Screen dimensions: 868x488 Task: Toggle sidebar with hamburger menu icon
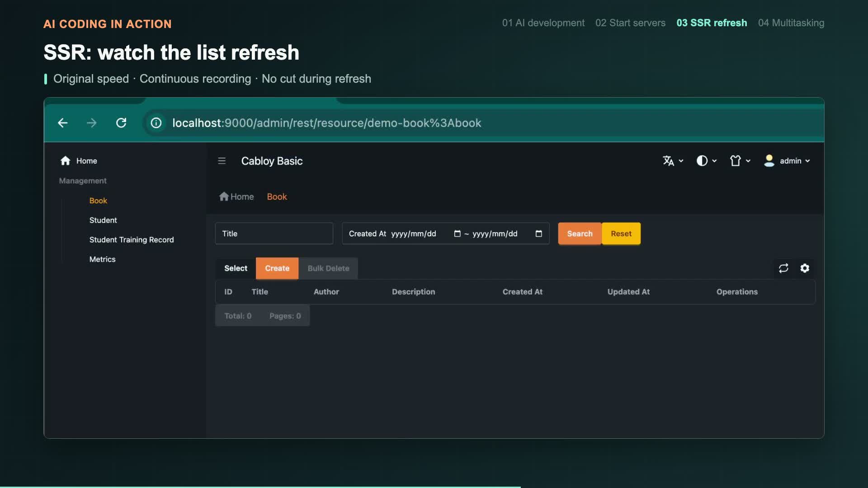coord(222,161)
